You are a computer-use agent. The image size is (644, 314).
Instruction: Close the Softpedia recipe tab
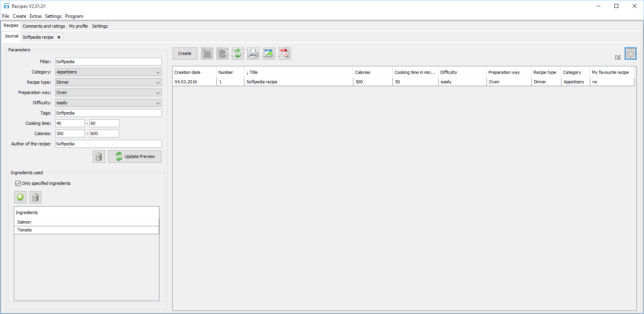tap(59, 37)
